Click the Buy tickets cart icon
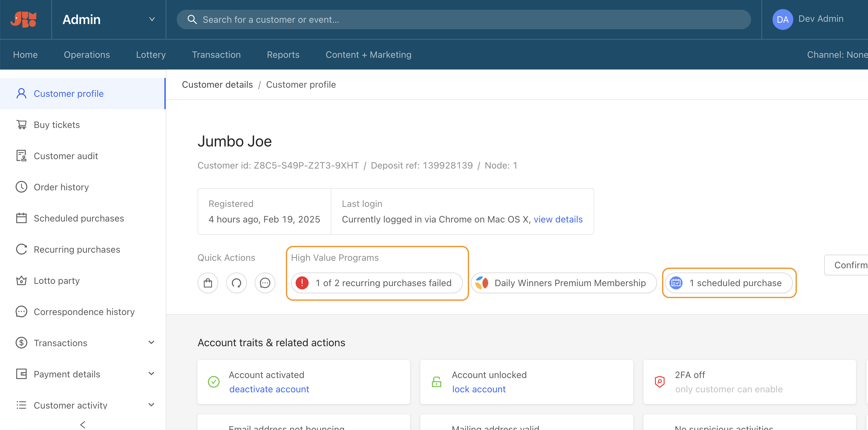868x430 pixels. (21, 125)
